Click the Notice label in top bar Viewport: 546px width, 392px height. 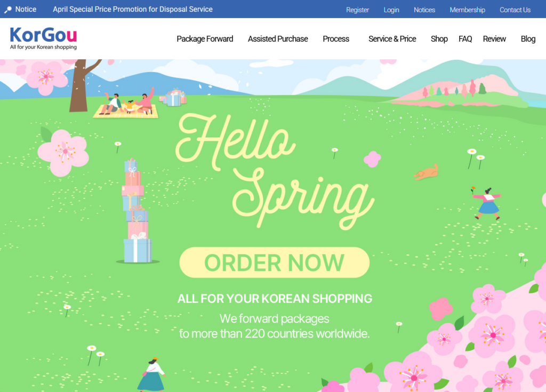tap(26, 10)
